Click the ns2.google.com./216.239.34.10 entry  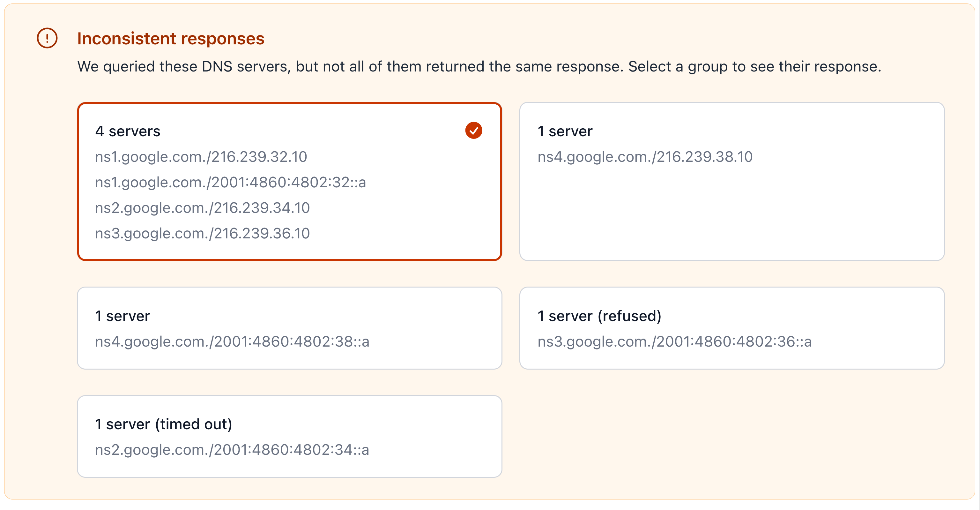202,208
